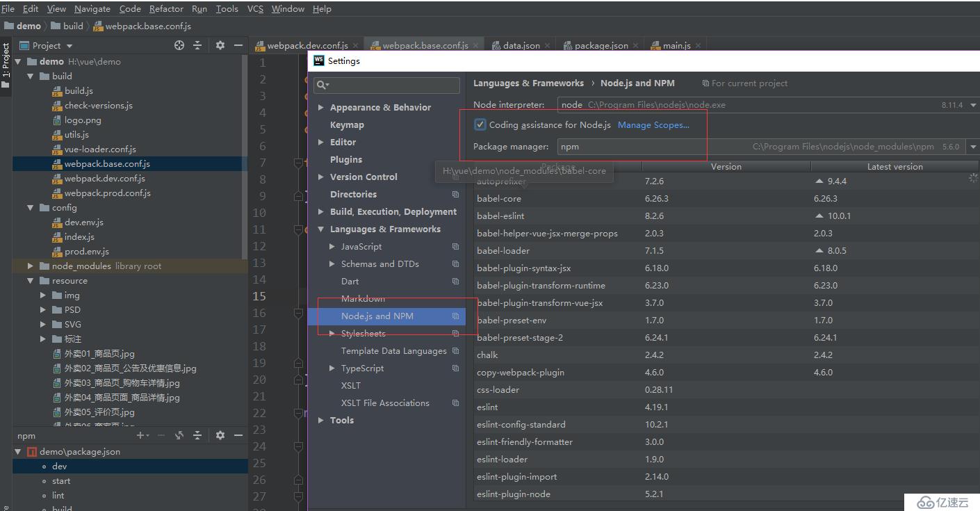Expand the img folder under resource
The height and width of the screenshot is (511, 980).
[43, 295]
